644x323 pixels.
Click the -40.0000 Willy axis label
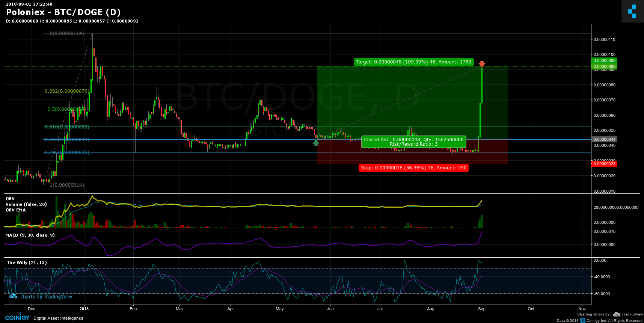[602, 277]
